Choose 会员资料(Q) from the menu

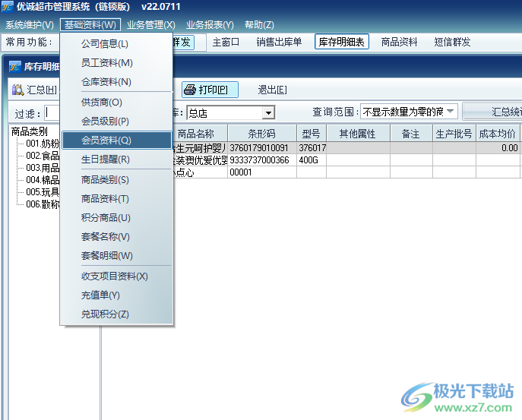tap(116, 140)
